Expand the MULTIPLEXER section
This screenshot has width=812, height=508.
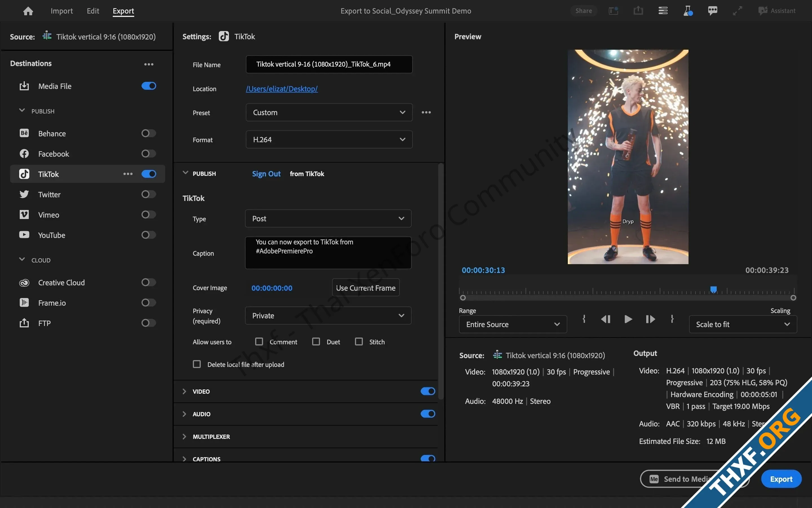pyautogui.click(x=184, y=436)
